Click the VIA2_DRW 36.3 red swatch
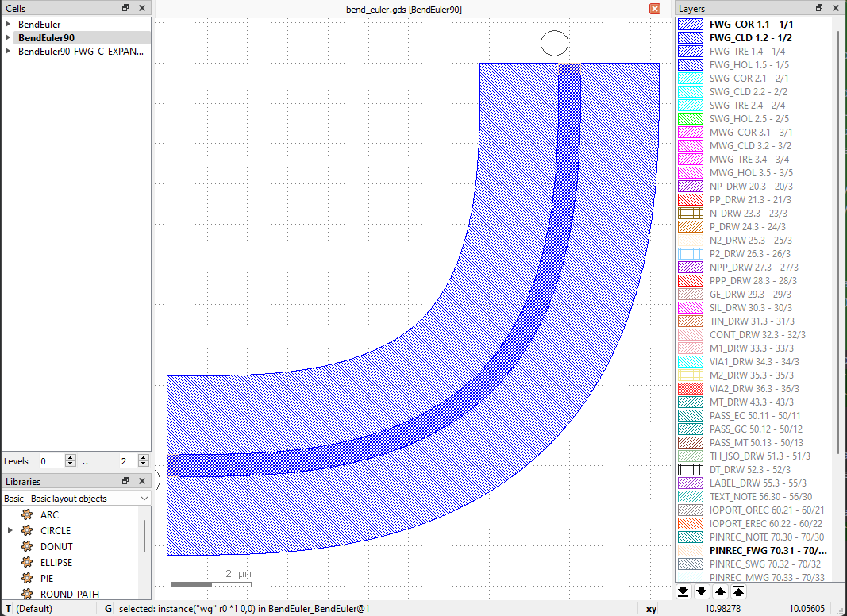Viewport: 847px width, 616px height. (691, 388)
